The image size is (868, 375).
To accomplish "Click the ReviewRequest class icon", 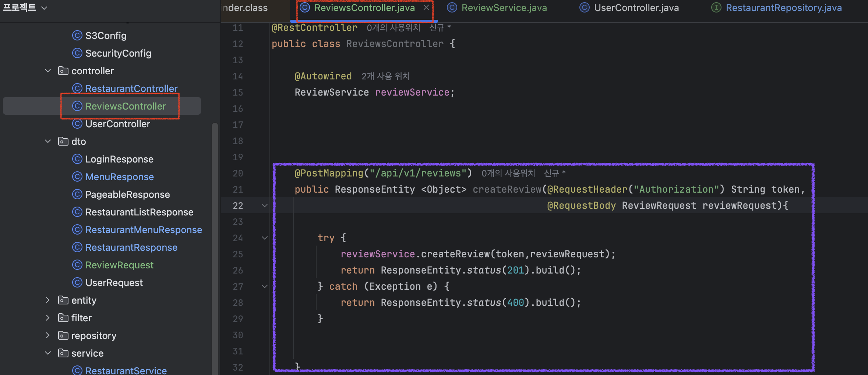I will [77, 265].
